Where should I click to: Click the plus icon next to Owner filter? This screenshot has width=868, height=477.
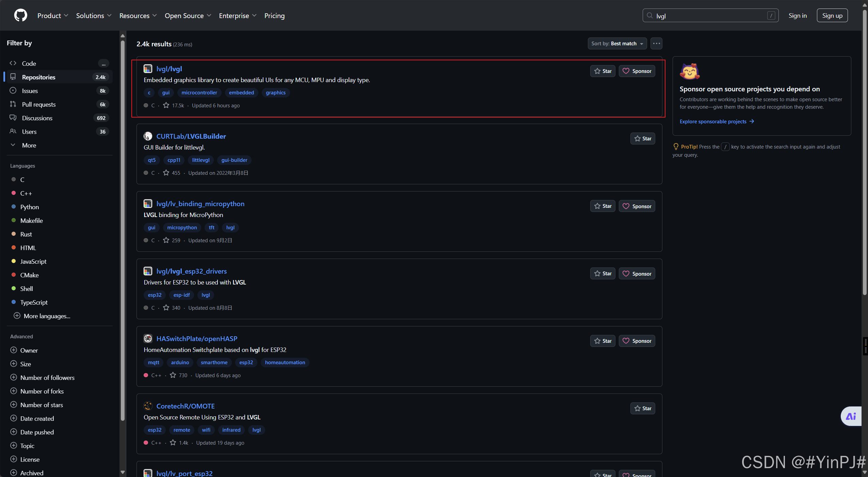pyautogui.click(x=14, y=350)
